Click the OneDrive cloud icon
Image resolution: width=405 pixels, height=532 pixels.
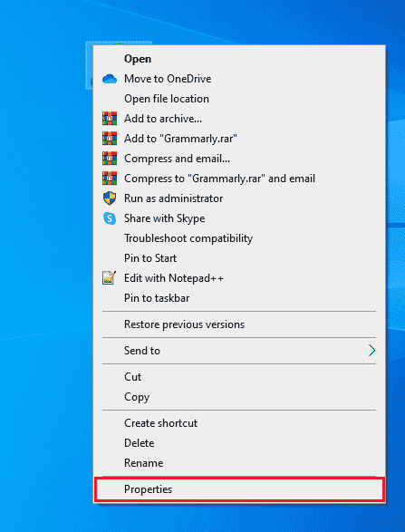tap(110, 79)
